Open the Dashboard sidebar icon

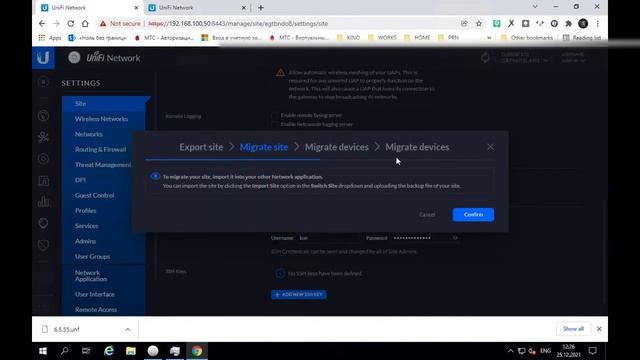43,116
